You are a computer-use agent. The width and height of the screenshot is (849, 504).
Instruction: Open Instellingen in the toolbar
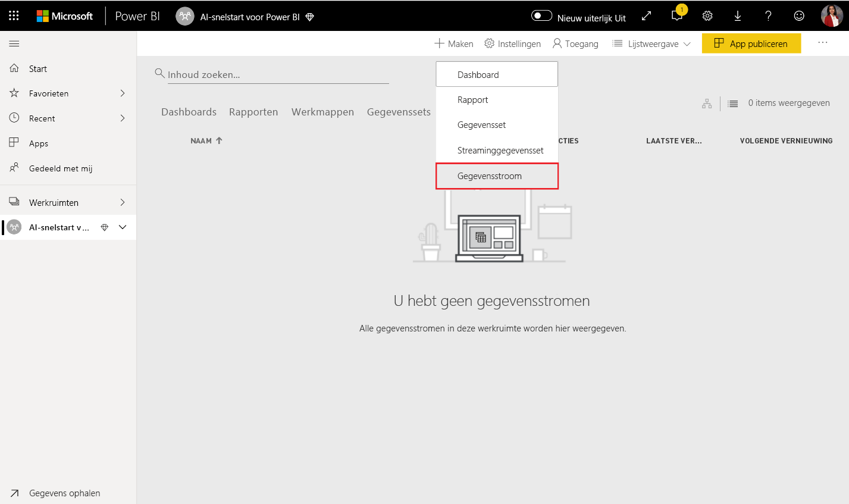(x=512, y=43)
